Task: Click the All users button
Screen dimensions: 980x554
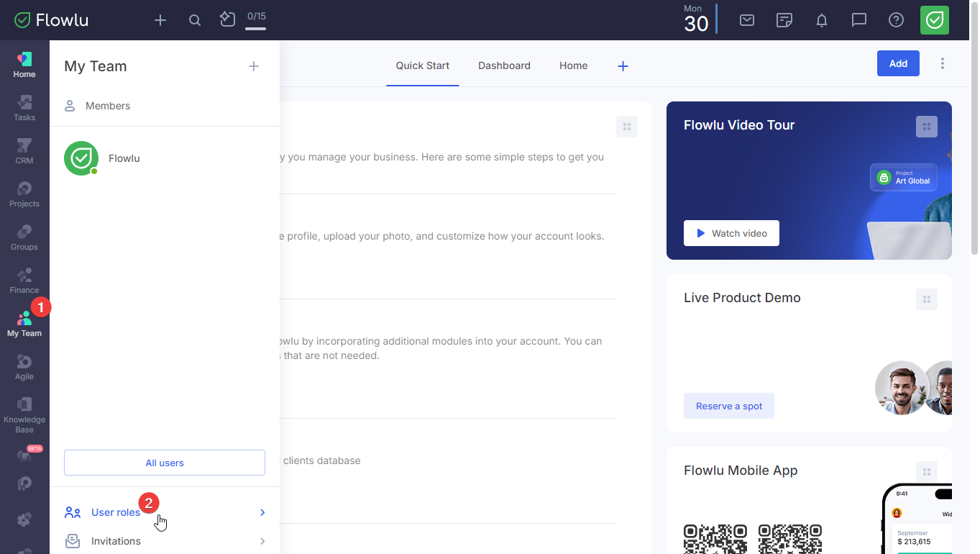Action: (165, 463)
